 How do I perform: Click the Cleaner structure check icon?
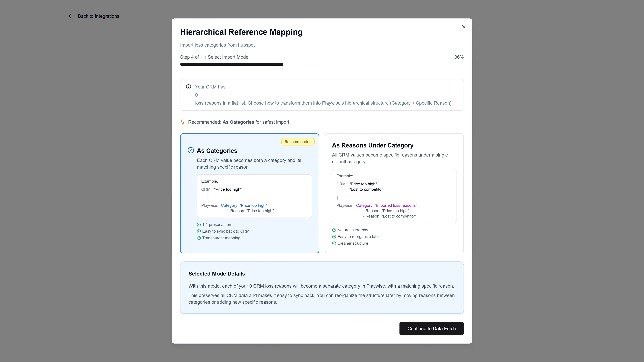click(334, 243)
